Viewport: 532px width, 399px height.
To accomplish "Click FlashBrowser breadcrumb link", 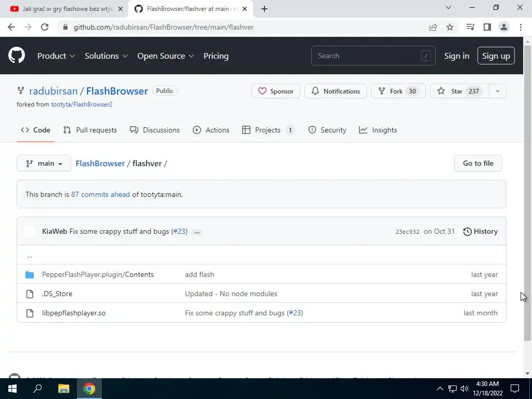I will [x=100, y=163].
